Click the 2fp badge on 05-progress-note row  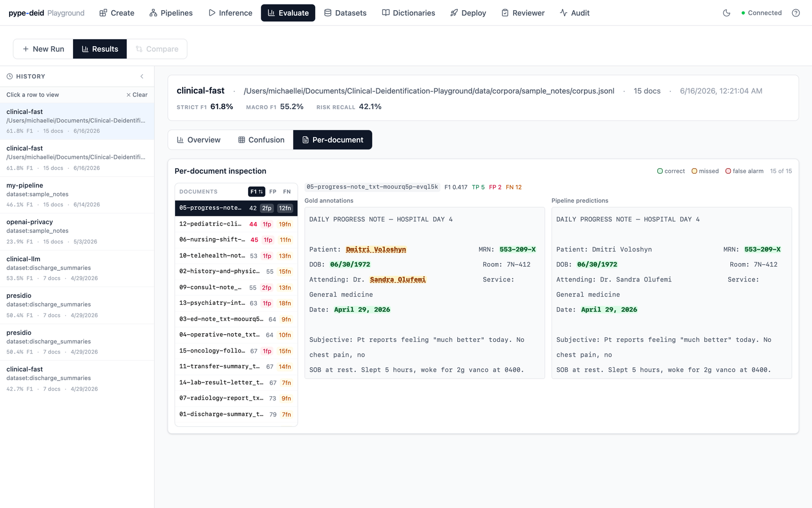pos(267,208)
